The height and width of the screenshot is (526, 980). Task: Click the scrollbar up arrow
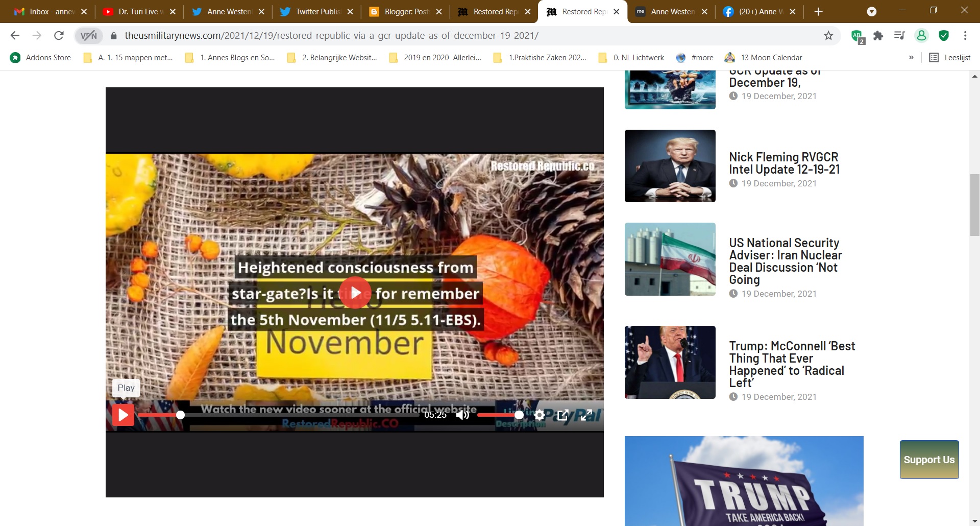coord(975,76)
